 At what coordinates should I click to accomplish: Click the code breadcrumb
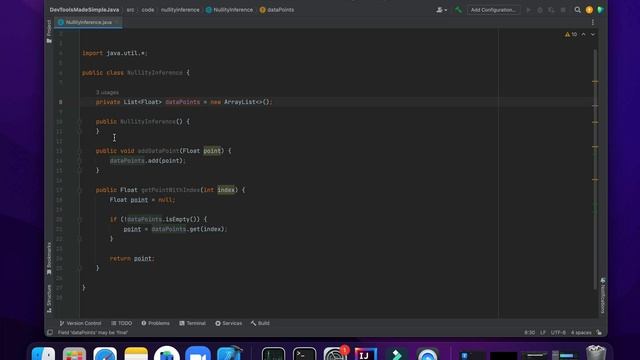tap(148, 10)
